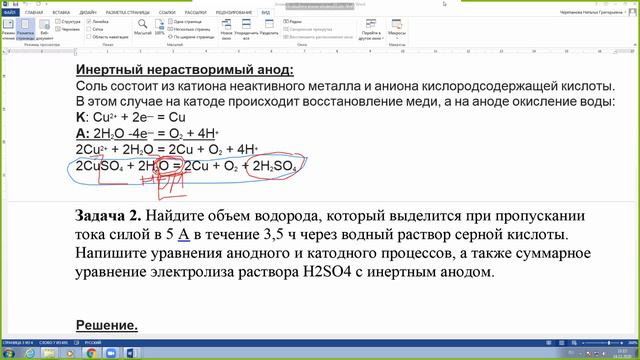Choose Одна страница zoom option
640x360 pixels.
[x=185, y=21]
